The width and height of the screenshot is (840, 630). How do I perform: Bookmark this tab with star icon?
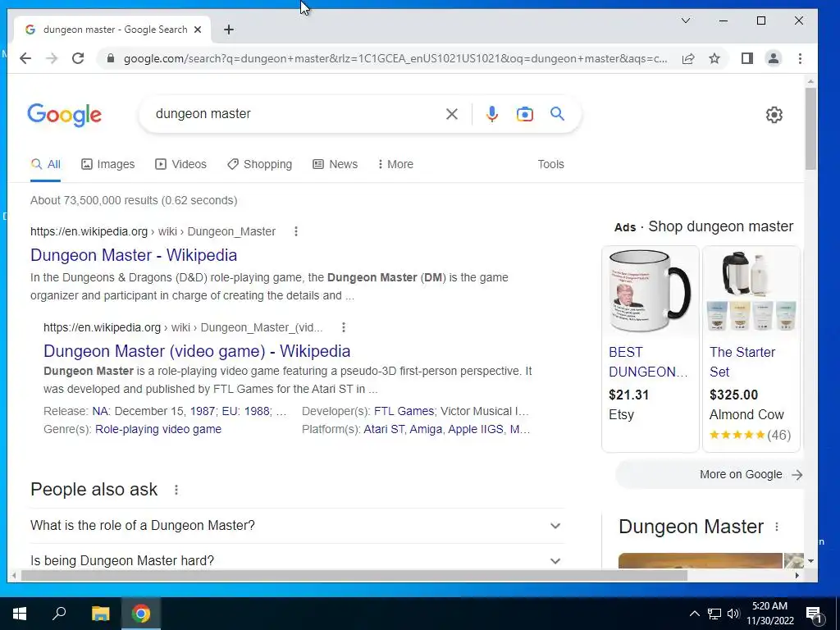[714, 58]
